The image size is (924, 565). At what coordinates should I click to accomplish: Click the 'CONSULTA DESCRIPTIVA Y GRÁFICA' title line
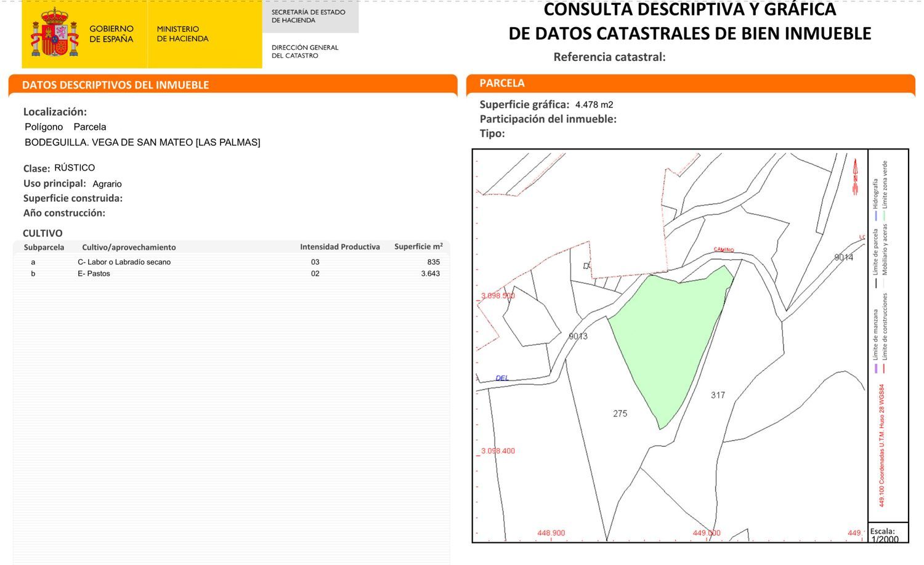tap(689, 10)
